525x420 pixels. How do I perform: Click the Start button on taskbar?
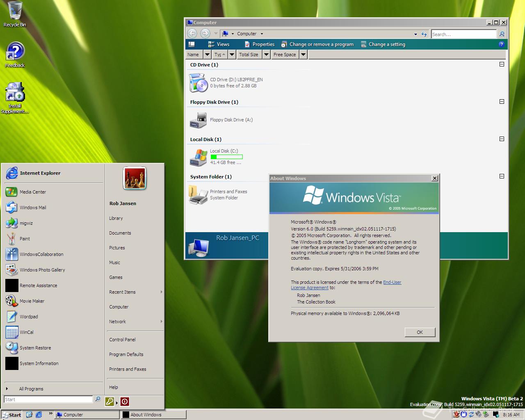click(x=11, y=415)
